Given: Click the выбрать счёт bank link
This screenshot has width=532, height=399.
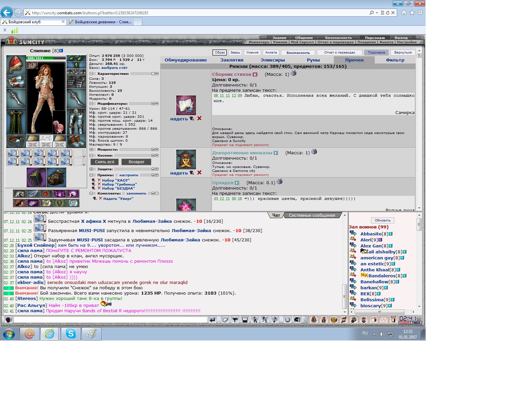Looking at the screenshot, I should click(114, 68).
